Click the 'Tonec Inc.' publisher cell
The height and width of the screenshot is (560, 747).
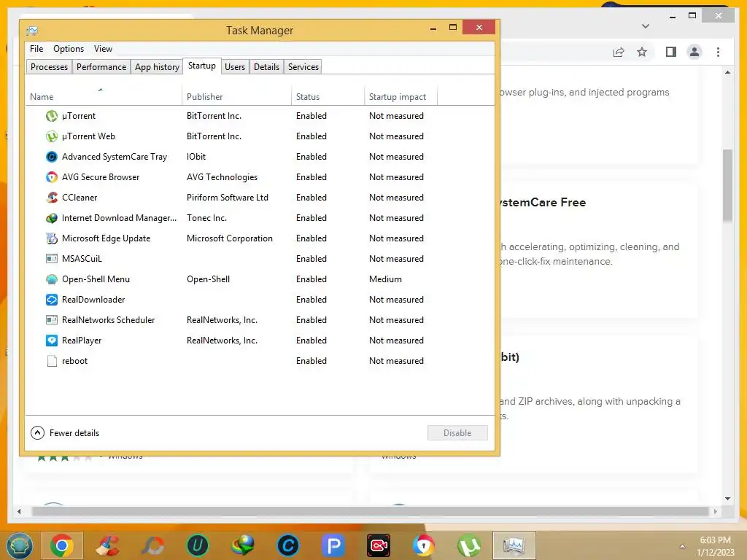click(x=206, y=218)
